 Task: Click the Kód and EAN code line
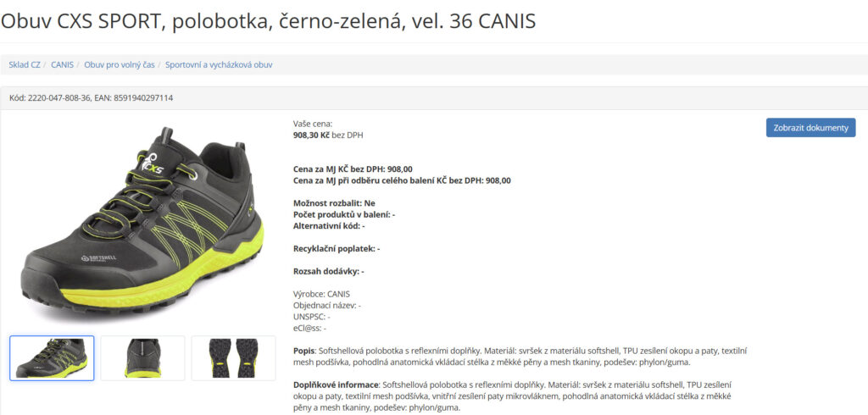pyautogui.click(x=92, y=98)
